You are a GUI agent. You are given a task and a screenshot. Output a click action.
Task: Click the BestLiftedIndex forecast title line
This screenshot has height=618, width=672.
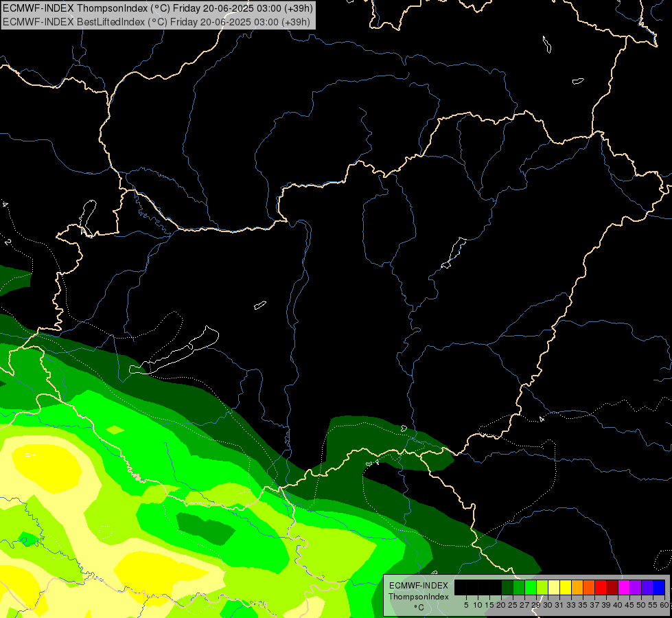point(156,22)
